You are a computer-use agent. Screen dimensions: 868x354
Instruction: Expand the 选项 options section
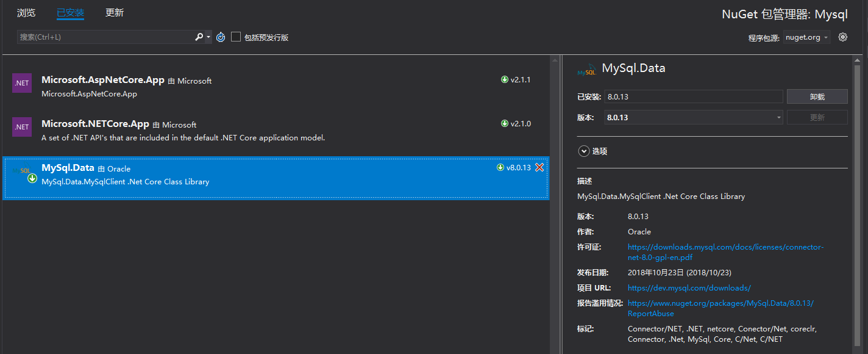(x=584, y=151)
